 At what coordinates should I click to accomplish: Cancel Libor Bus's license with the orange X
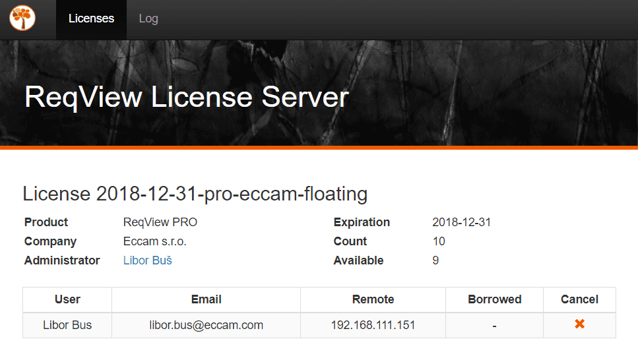pos(579,324)
